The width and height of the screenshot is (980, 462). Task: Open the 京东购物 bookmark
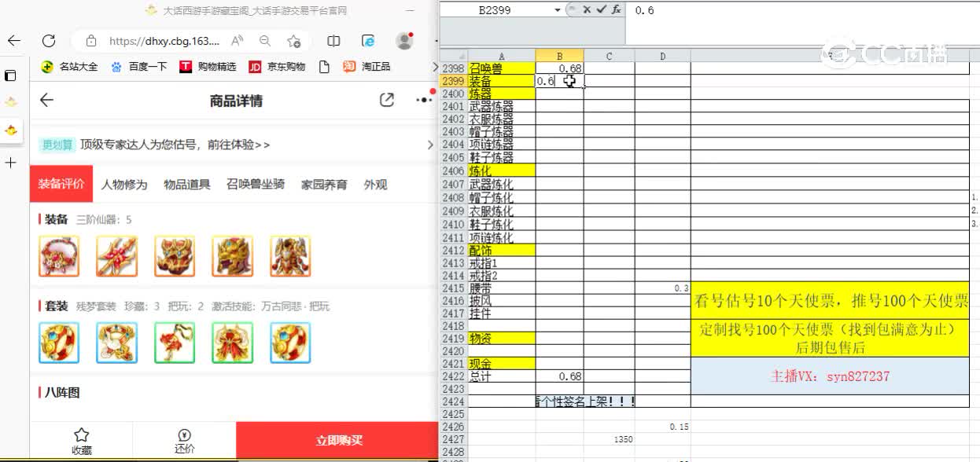(277, 67)
